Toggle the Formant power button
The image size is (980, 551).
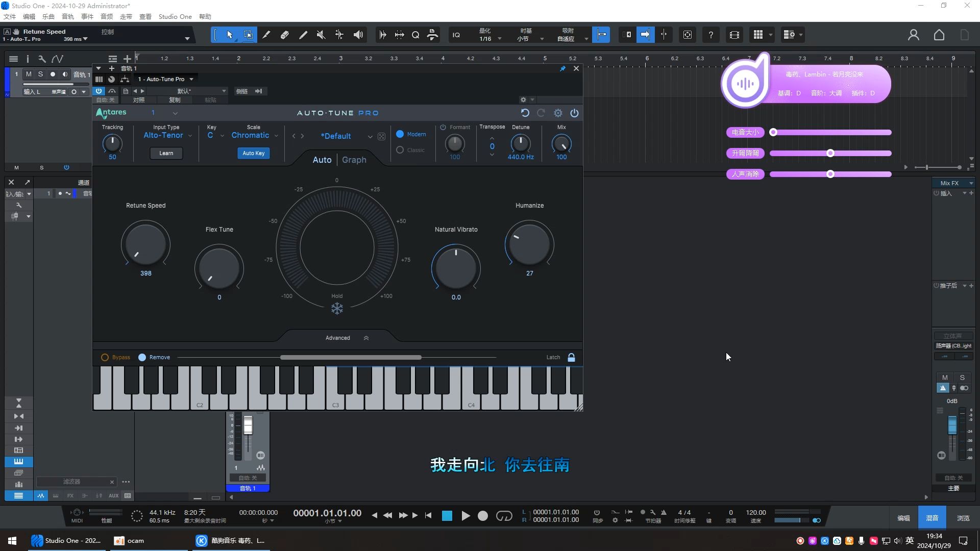[x=443, y=127]
